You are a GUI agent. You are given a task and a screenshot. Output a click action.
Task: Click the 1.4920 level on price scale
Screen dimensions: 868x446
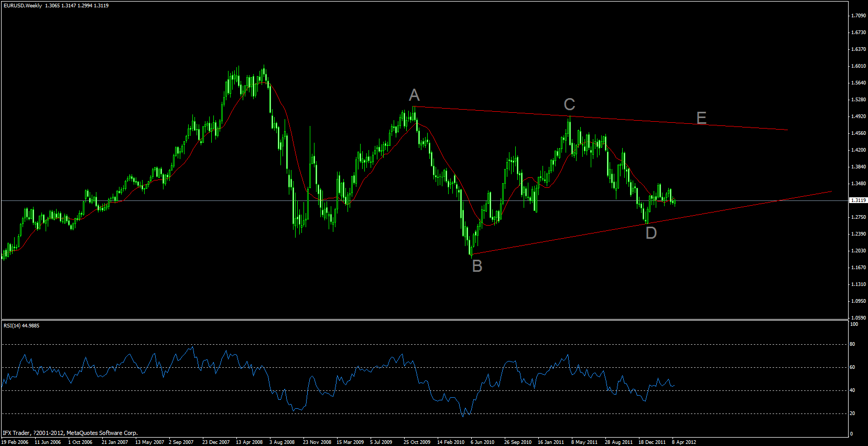pos(858,116)
